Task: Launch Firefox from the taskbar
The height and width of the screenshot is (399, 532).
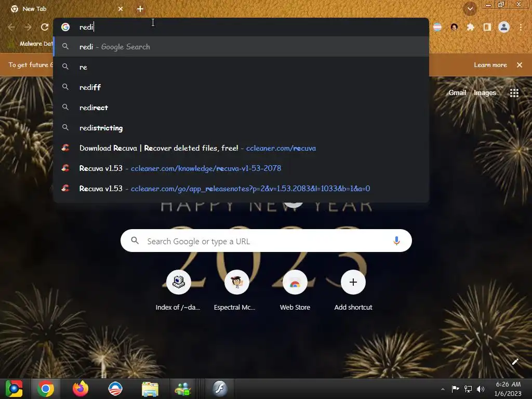Action: pyautogui.click(x=81, y=389)
